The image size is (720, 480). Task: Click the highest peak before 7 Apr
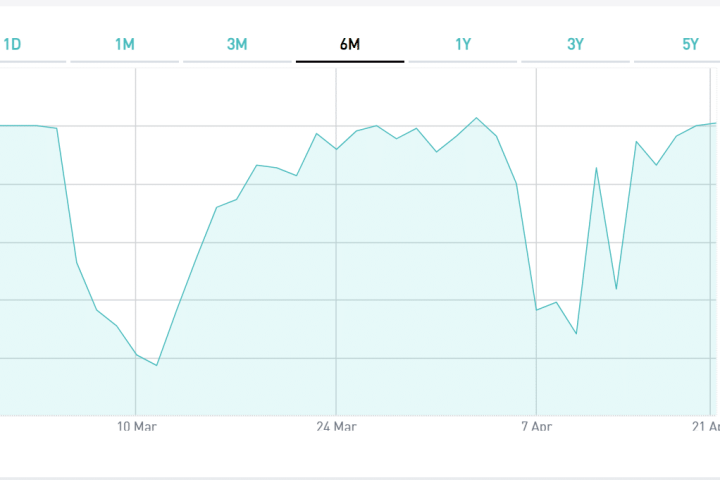pos(477,118)
